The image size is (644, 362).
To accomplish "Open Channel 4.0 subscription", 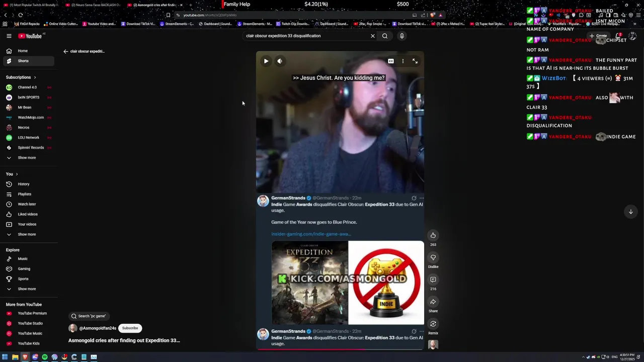I will coord(28,87).
